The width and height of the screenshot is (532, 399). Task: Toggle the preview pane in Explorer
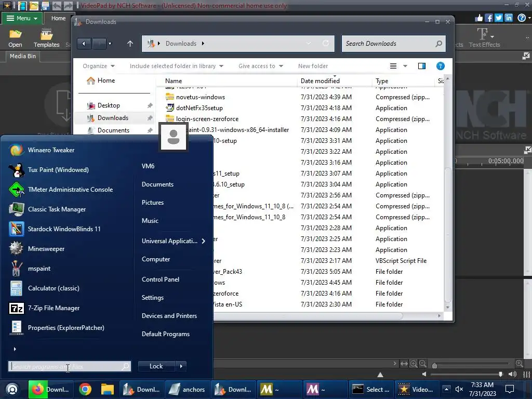click(x=422, y=66)
